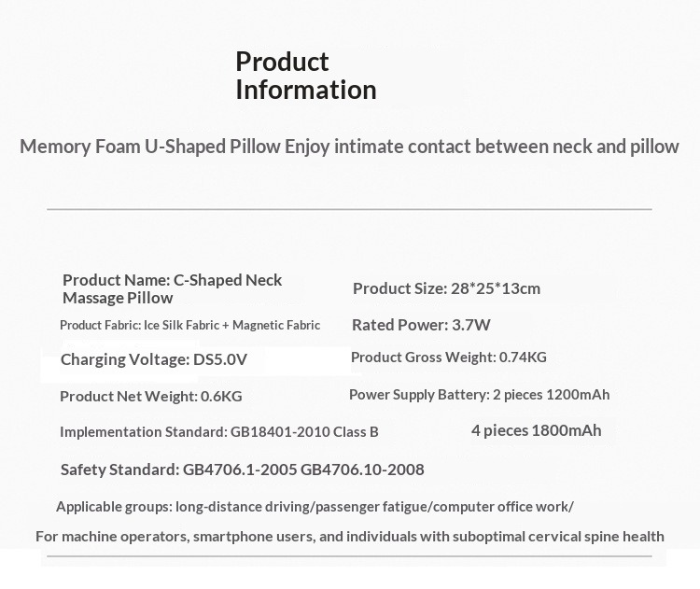Screen dimensions: 700x589
Task: Select the Rated Power: 3.7W text
Action: click(x=421, y=325)
